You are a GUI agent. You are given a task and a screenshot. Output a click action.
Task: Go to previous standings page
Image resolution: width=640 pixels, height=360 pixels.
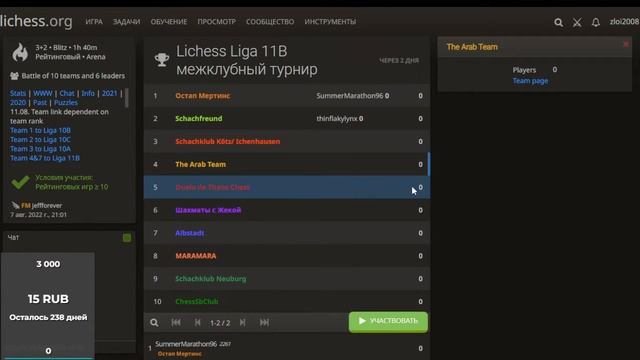click(198, 322)
